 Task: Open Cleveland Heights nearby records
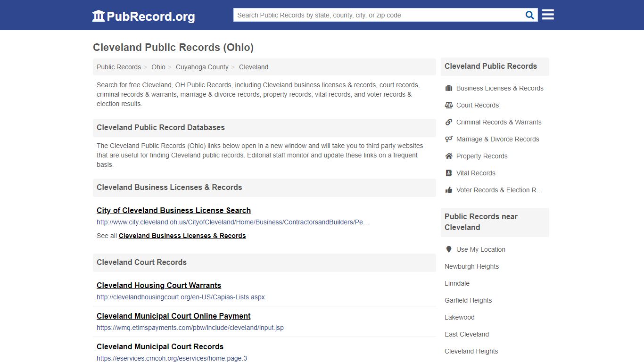click(471, 351)
